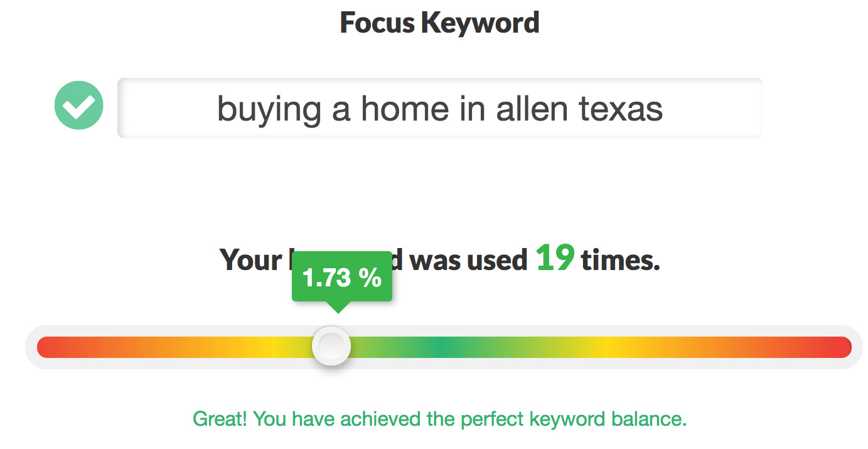Image resolution: width=868 pixels, height=449 pixels.
Task: Click the round white slider handle
Action: pos(331,345)
